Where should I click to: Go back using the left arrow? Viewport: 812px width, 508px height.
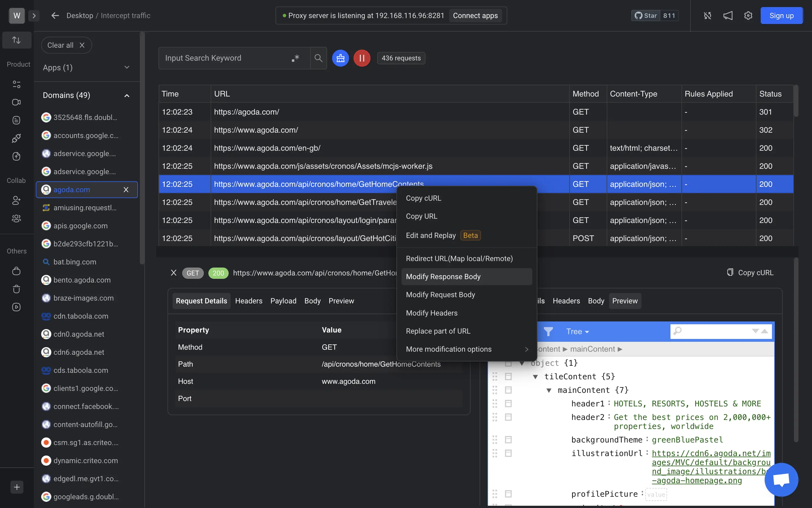[55, 16]
